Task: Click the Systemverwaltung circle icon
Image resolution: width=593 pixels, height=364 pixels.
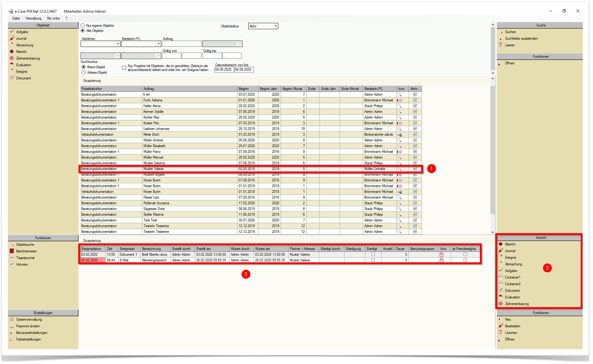Action: click(12, 319)
